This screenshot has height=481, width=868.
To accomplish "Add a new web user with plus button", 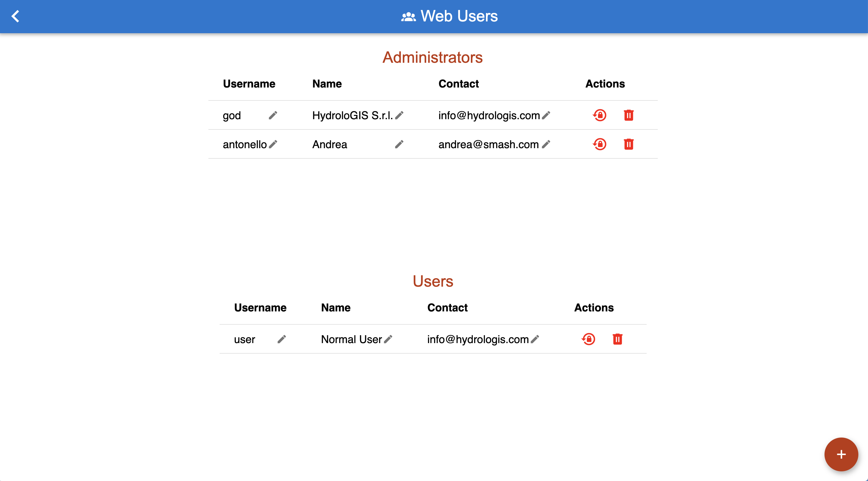I will (841, 454).
